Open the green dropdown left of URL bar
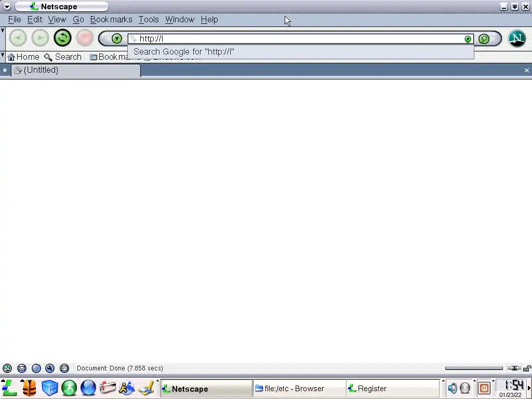Screen dimensions: 532x399 (116, 38)
